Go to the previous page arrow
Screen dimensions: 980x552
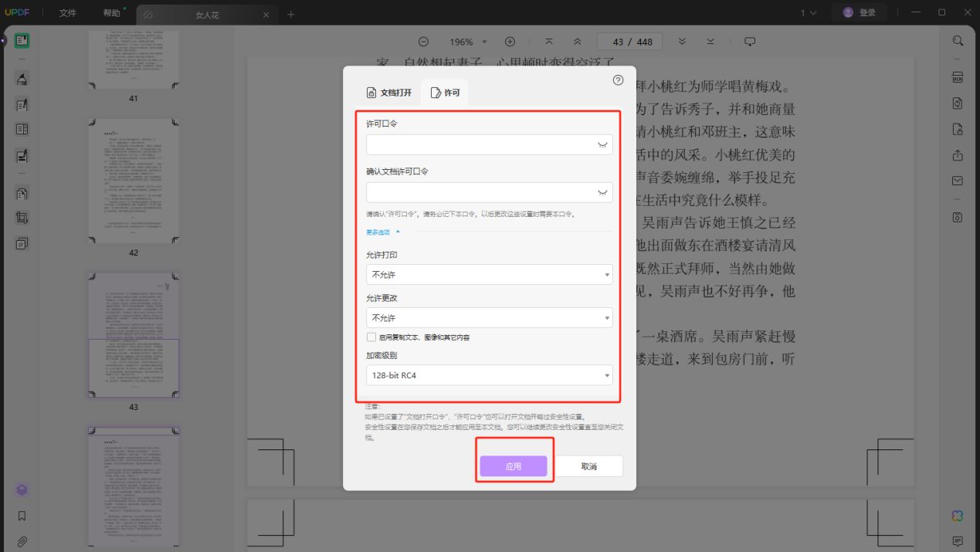[x=577, y=42]
